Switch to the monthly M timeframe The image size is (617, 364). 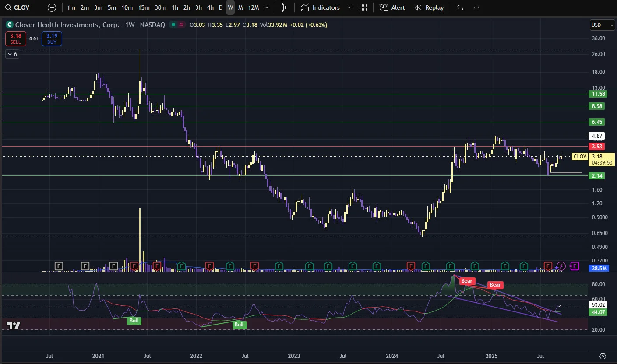pos(240,7)
